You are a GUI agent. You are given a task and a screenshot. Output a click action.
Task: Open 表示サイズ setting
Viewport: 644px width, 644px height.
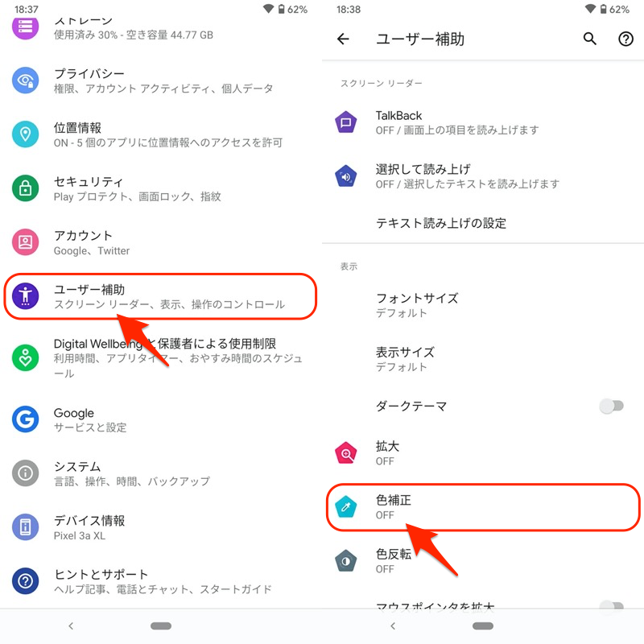coord(483,359)
